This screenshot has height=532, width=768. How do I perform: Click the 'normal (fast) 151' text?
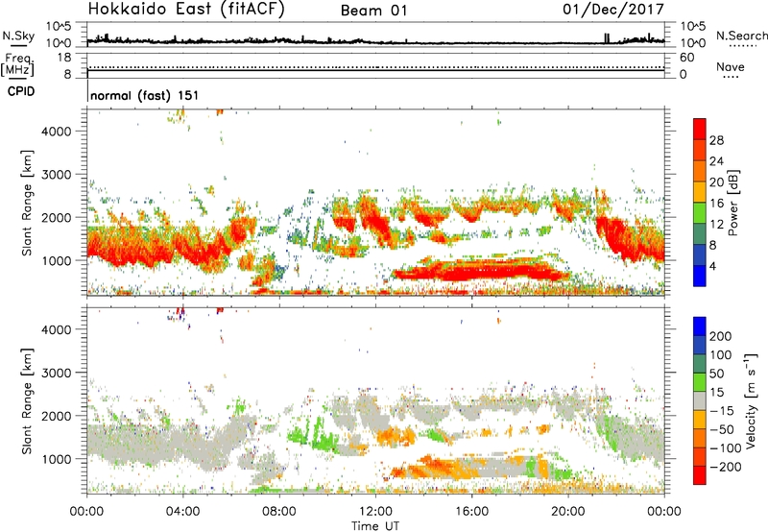coord(145,95)
